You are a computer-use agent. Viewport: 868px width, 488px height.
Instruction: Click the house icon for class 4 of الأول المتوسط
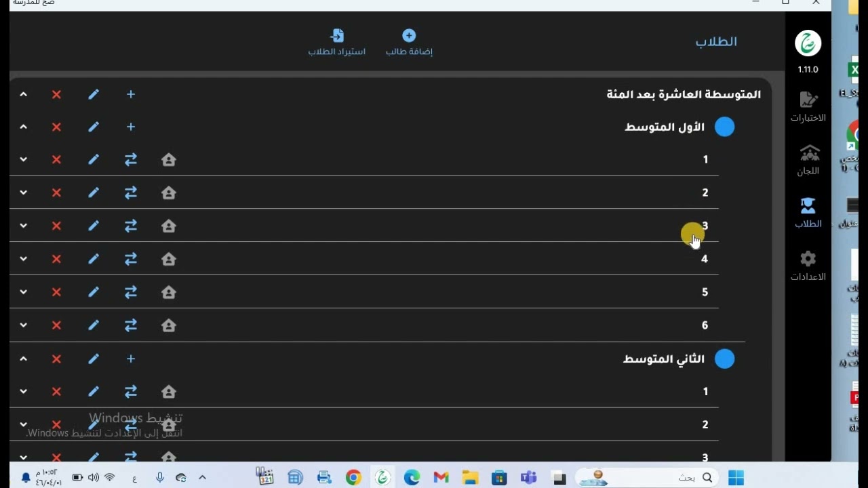point(169,259)
